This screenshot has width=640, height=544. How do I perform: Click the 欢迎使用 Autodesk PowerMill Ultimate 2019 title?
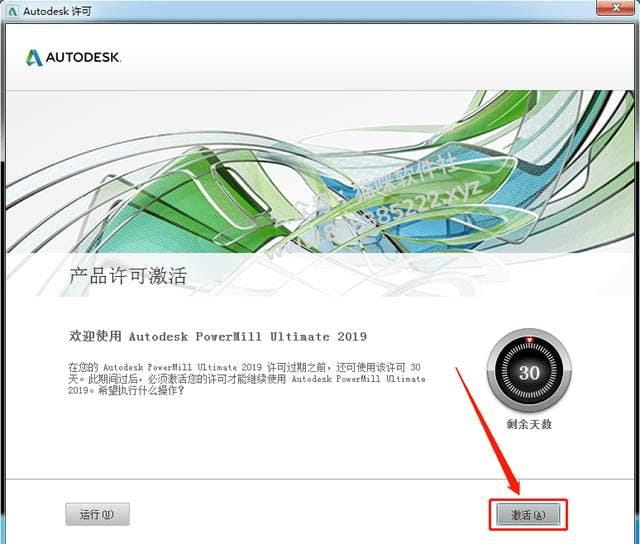218,336
